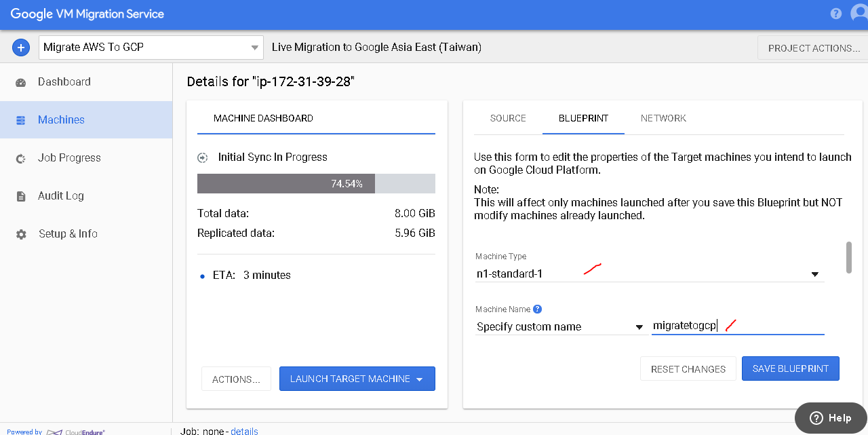Screen dimensions: 868x435
Task: Click the Job Progress spinner icon
Action: (20, 158)
